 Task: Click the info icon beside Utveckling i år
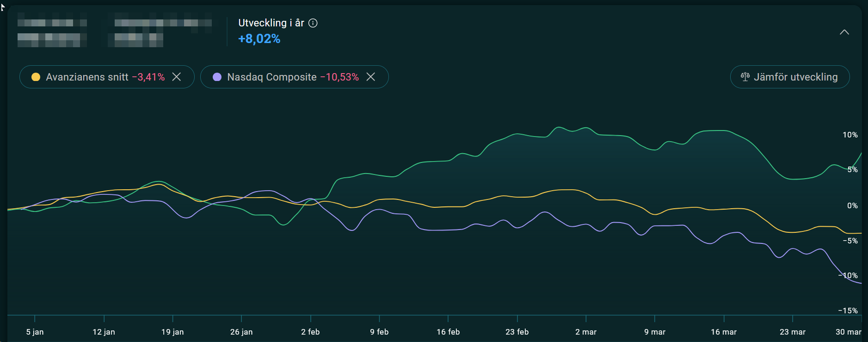313,23
